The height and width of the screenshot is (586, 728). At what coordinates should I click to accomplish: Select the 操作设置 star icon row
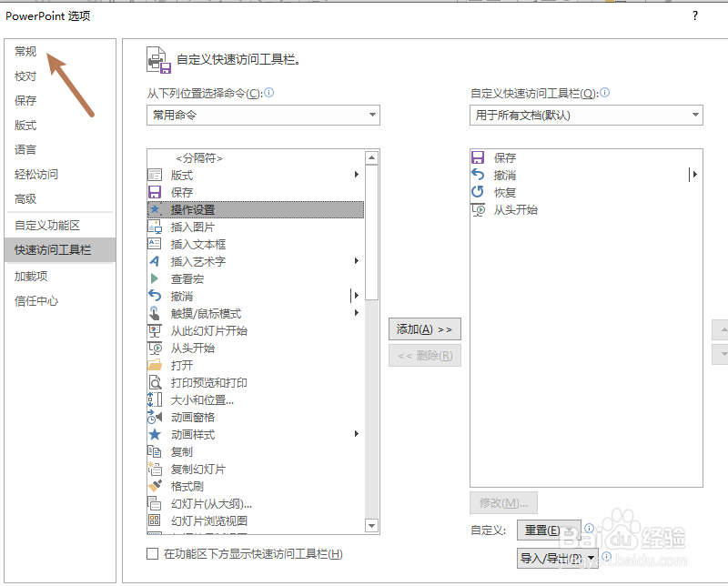click(256, 209)
